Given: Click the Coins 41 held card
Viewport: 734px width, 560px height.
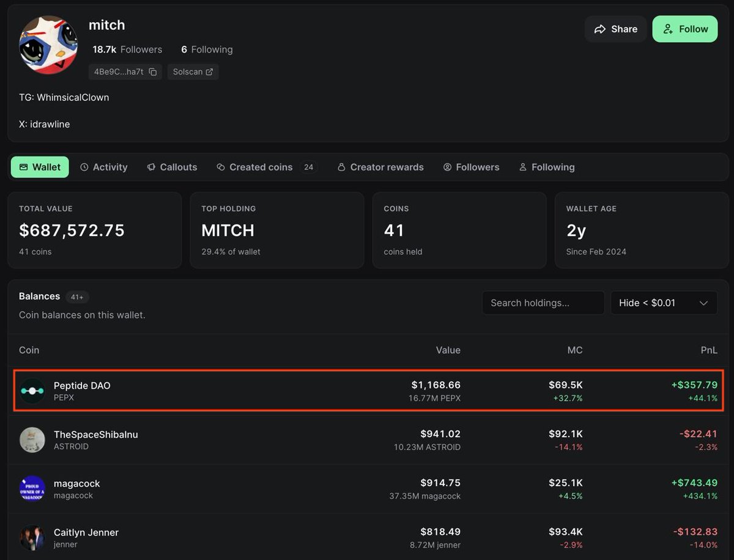Looking at the screenshot, I should (x=459, y=230).
